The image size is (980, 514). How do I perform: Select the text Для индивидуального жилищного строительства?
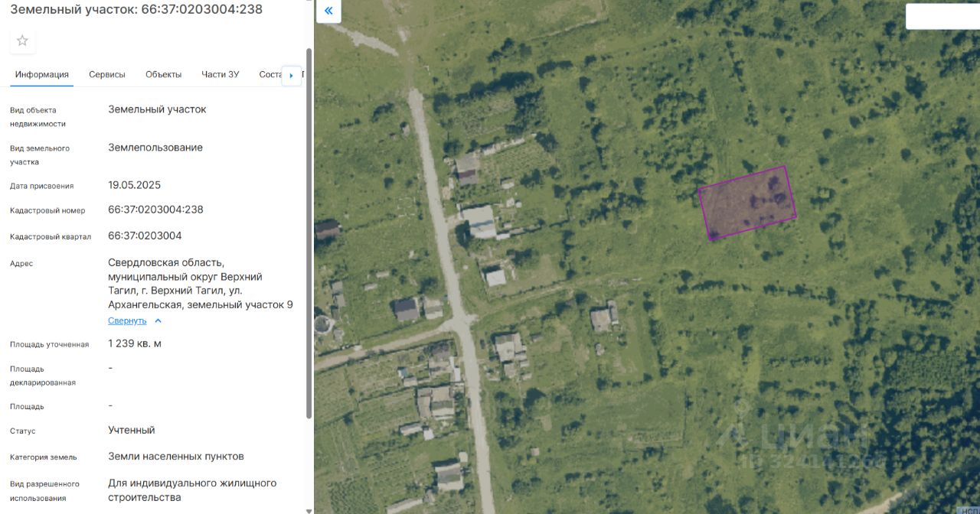point(192,490)
